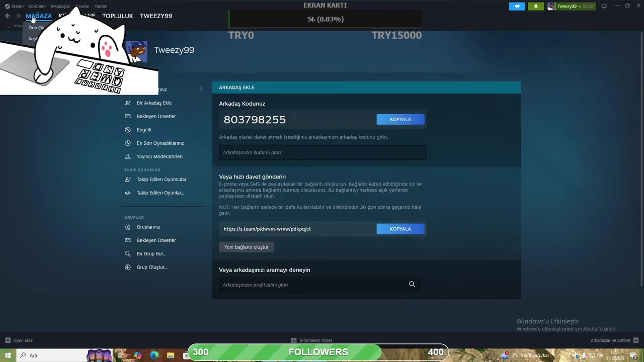
Task: Open the Engelli blocked list
Action: (143, 130)
